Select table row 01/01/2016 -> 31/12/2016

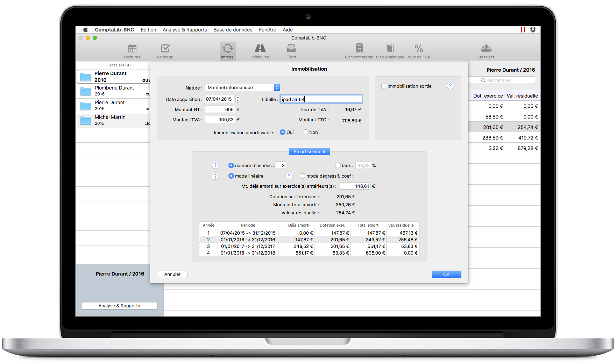pos(309,240)
